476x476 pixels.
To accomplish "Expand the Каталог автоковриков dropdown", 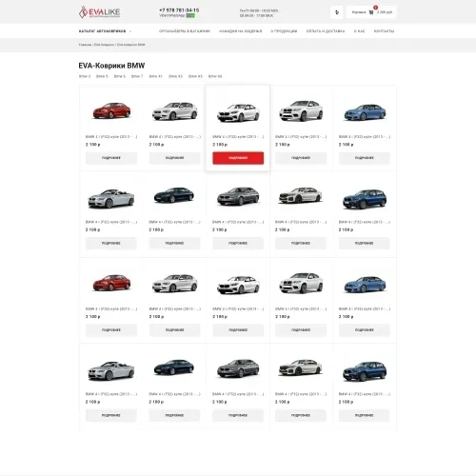I will [105, 31].
